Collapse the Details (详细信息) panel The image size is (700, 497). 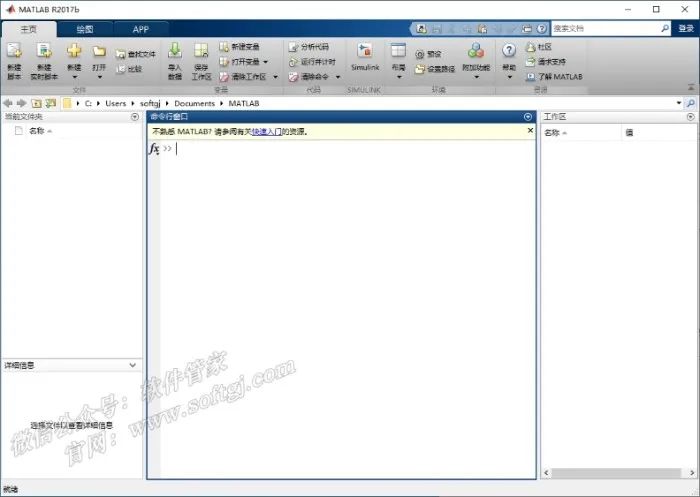(x=133, y=365)
